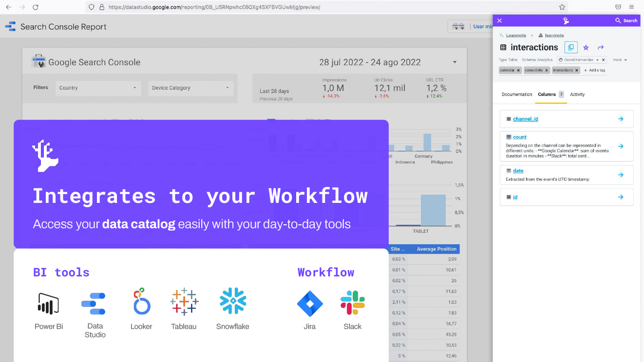Open the id column link
Screen dimensions: 644x362
point(515,197)
